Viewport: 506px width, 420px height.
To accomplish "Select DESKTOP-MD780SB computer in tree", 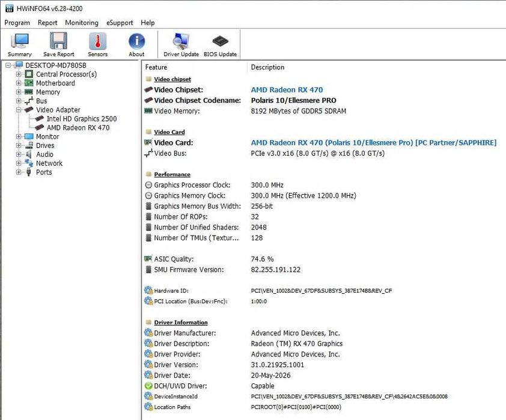I will point(56,65).
